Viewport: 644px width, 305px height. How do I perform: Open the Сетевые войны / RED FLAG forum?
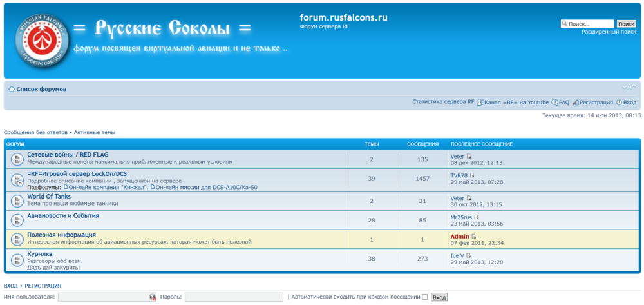coord(68,155)
